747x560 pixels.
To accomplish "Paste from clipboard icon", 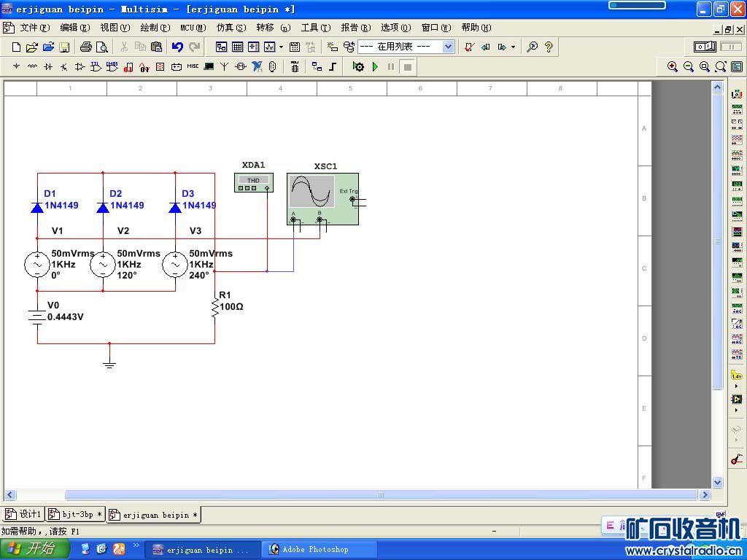I will (x=156, y=47).
